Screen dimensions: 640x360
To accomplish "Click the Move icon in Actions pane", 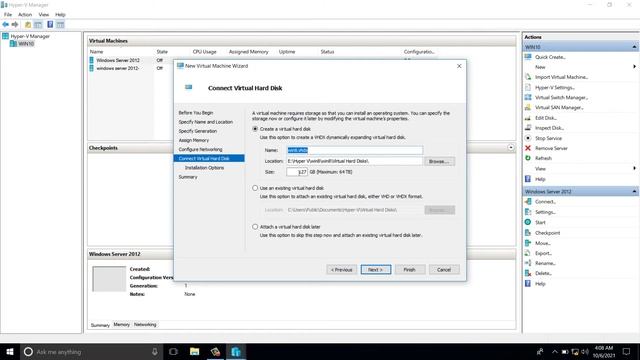I will tap(528, 243).
